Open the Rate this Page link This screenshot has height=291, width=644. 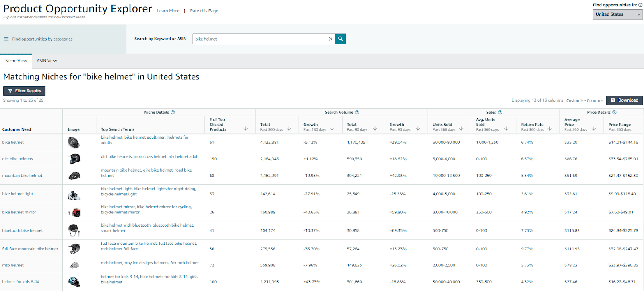point(204,11)
